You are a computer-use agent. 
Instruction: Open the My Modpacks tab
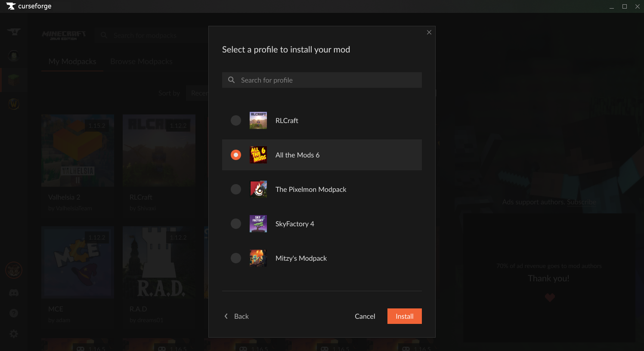[x=72, y=62]
